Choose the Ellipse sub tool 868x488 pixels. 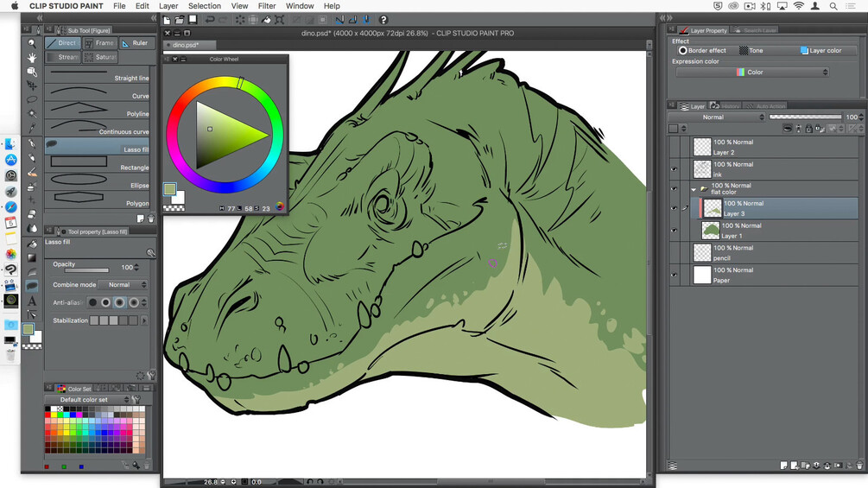(98, 181)
